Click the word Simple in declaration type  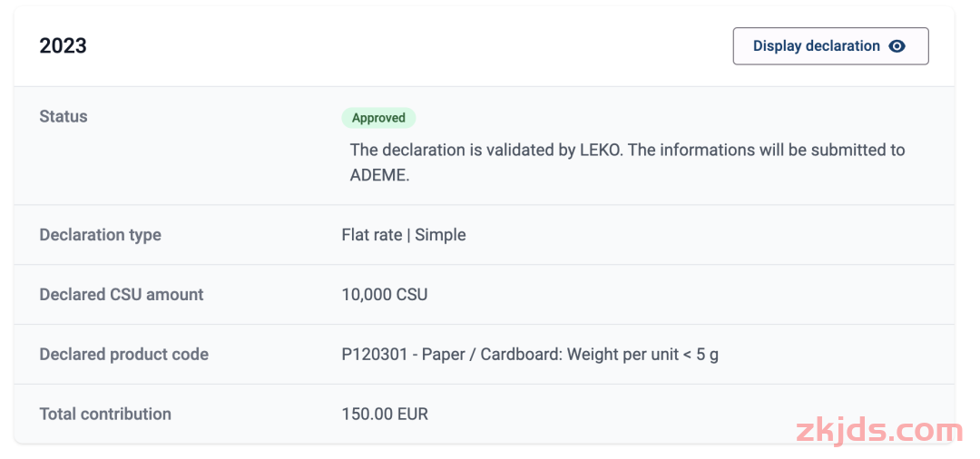(440, 235)
